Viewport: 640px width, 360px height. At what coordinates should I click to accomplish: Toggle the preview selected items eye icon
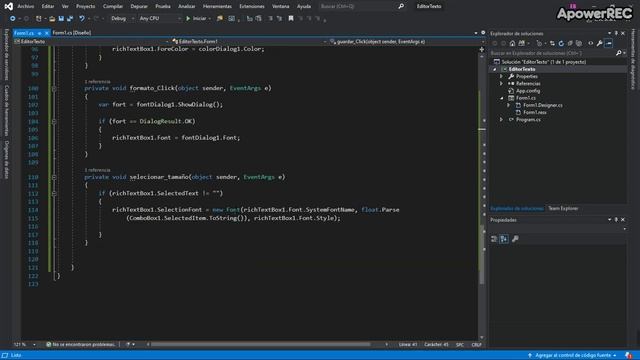[x=590, y=43]
